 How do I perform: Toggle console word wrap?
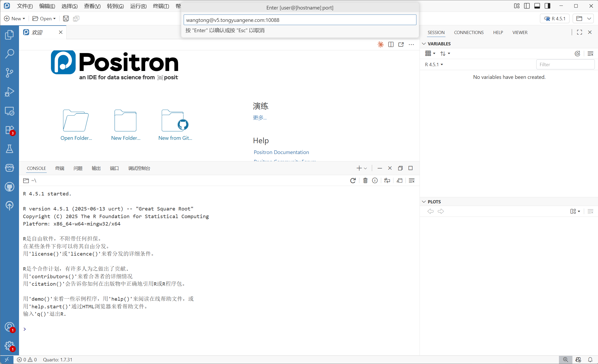[387, 180]
